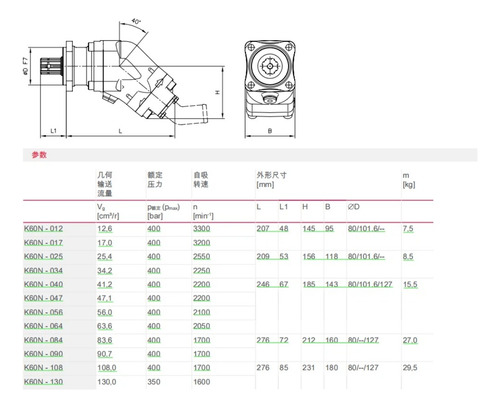This screenshot has width=500, height=408.
Task: Click the weight value 7,5
Action: 408,229
